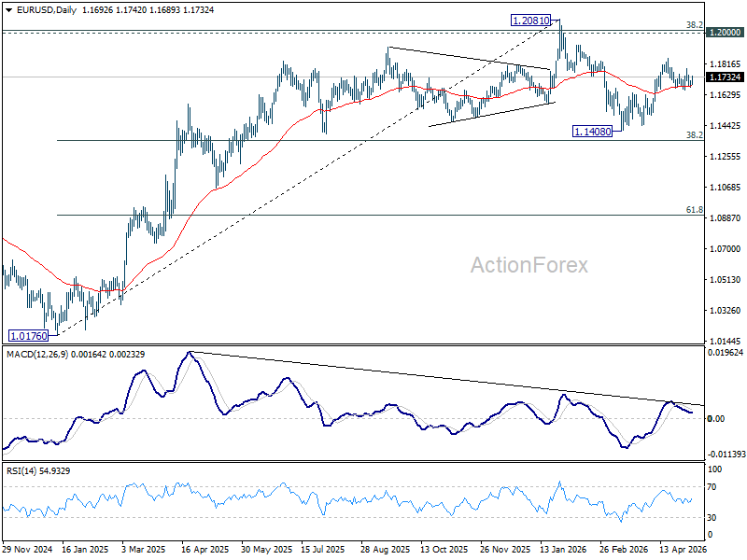747x560 pixels.
Task: Select the MACD(12,26,9) indicator label
Action: pos(37,355)
